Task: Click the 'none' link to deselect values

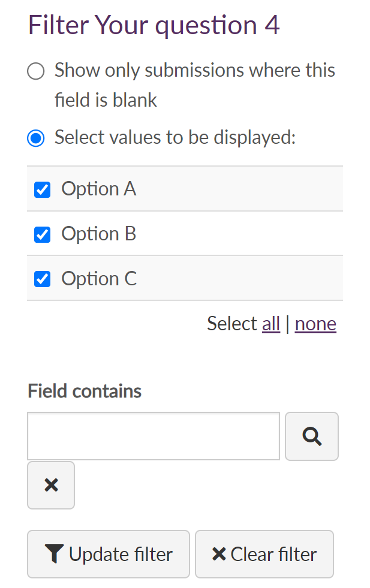Action: pos(315,324)
